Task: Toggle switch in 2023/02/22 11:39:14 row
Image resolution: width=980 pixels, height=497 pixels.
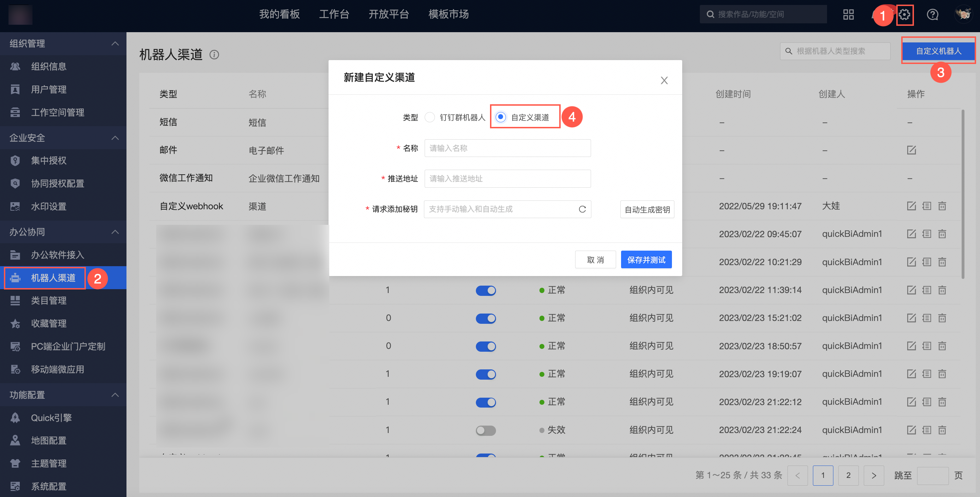Action: coord(486,291)
